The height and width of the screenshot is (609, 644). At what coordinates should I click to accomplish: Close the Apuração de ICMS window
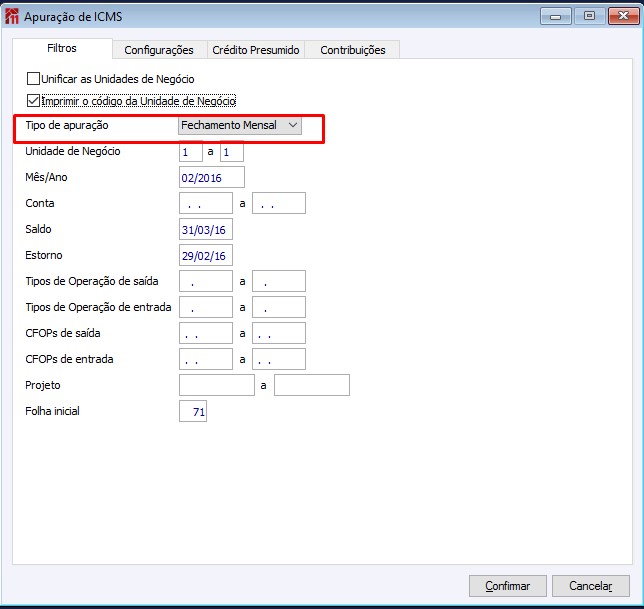(623, 16)
